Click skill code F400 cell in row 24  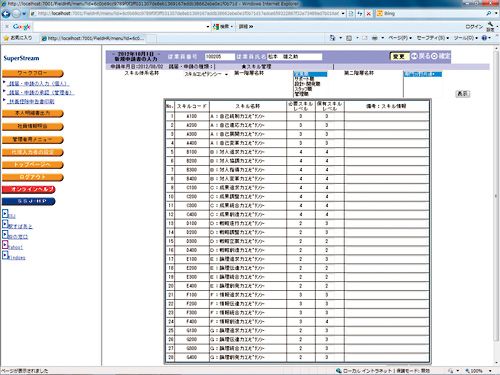pyautogui.click(x=192, y=322)
